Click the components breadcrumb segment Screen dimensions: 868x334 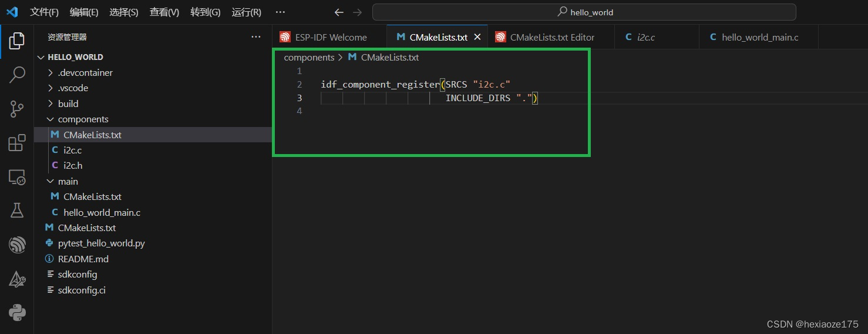(x=309, y=58)
